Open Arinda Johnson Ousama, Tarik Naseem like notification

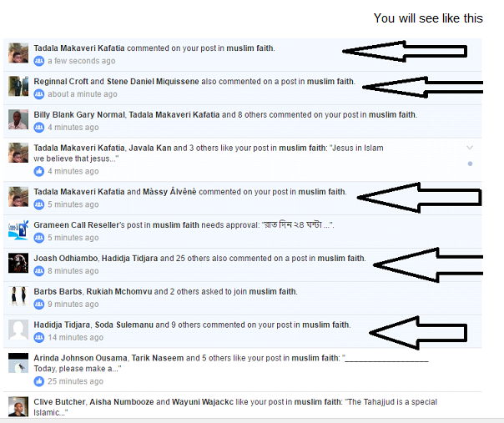(x=242, y=370)
